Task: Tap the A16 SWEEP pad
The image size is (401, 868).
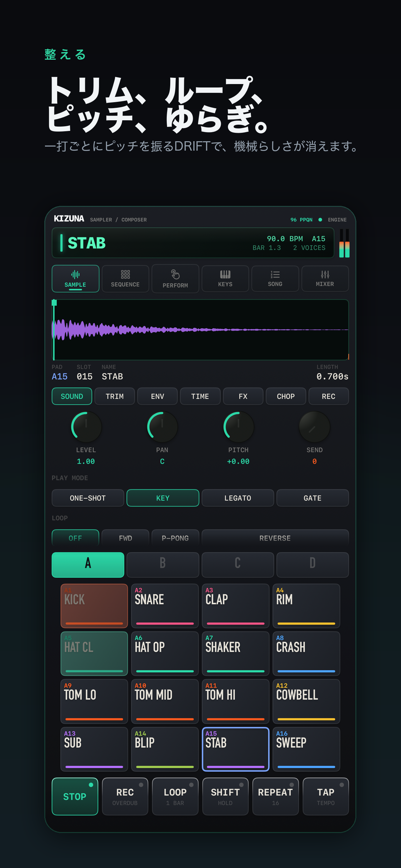Action: click(x=306, y=749)
